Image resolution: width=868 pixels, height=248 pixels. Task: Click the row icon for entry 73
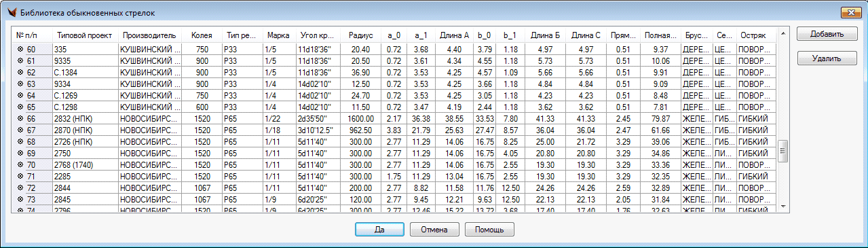click(x=20, y=200)
